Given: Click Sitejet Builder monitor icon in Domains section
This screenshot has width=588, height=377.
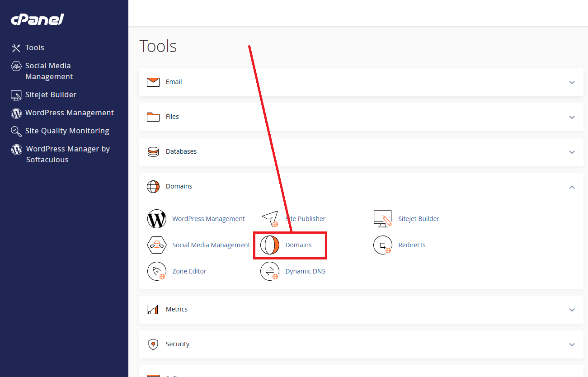Looking at the screenshot, I should click(383, 219).
